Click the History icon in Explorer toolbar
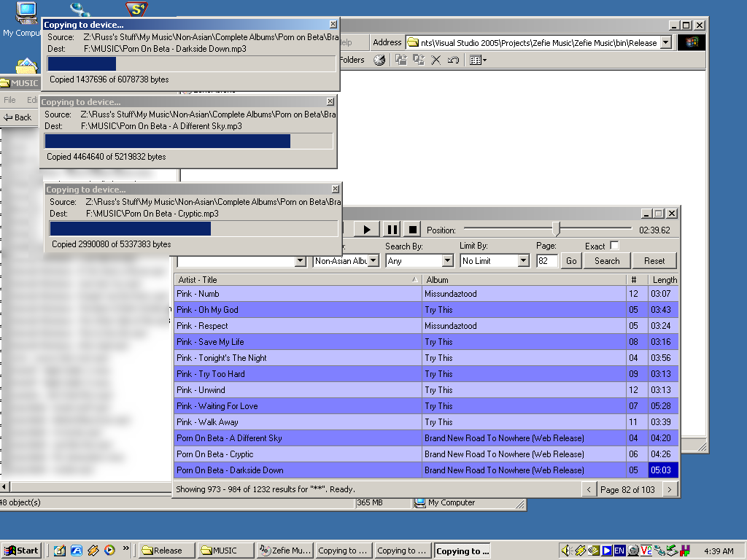 (379, 61)
